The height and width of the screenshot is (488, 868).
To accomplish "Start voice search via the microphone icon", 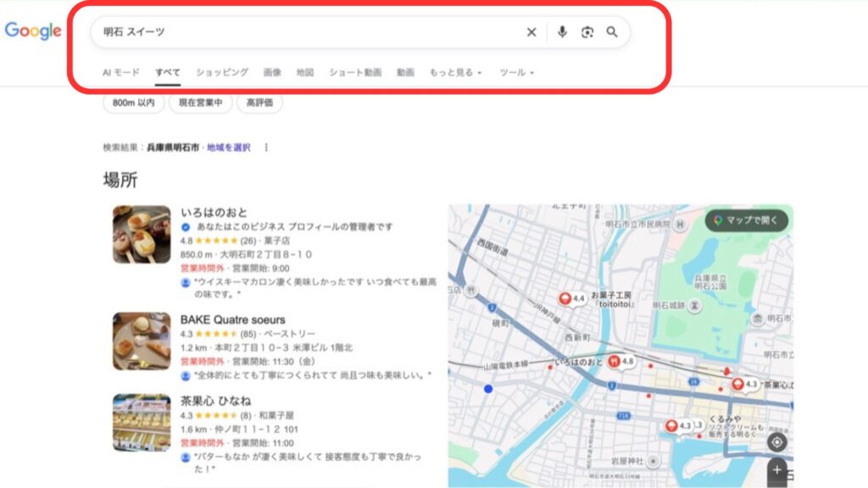I will [560, 32].
